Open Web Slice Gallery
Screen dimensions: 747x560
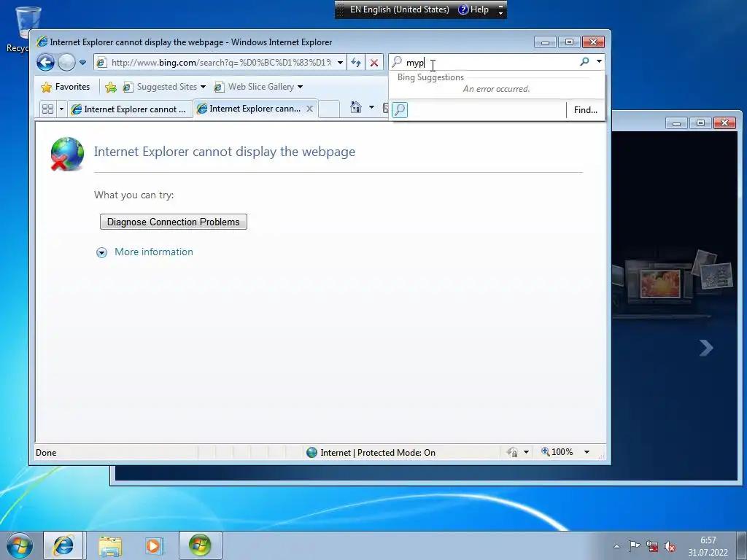pos(255,87)
